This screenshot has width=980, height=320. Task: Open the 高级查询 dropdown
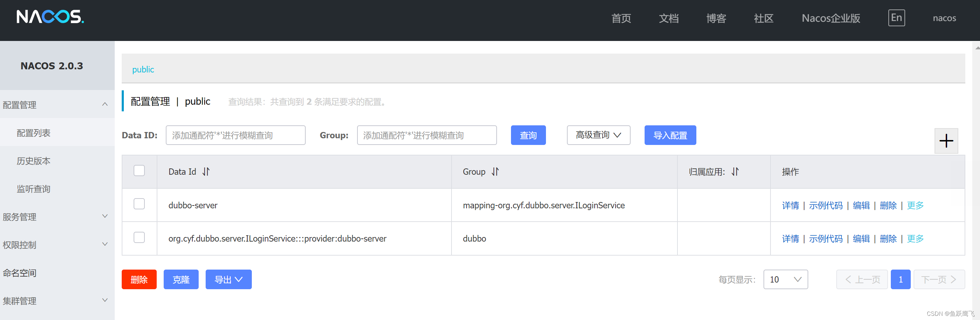(598, 135)
